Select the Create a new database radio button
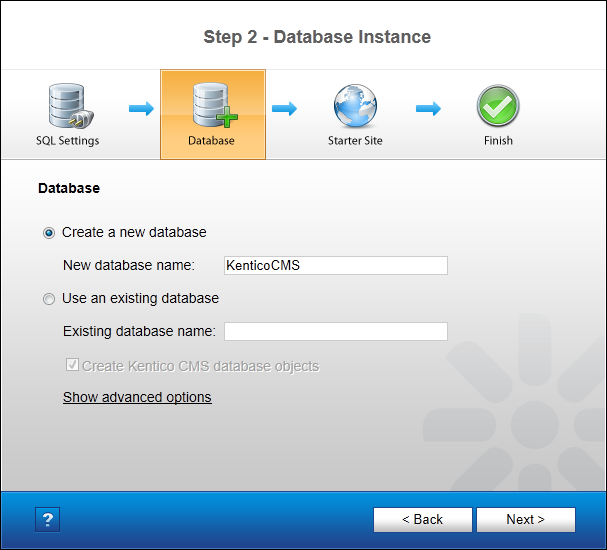The image size is (607, 550). coord(49,233)
